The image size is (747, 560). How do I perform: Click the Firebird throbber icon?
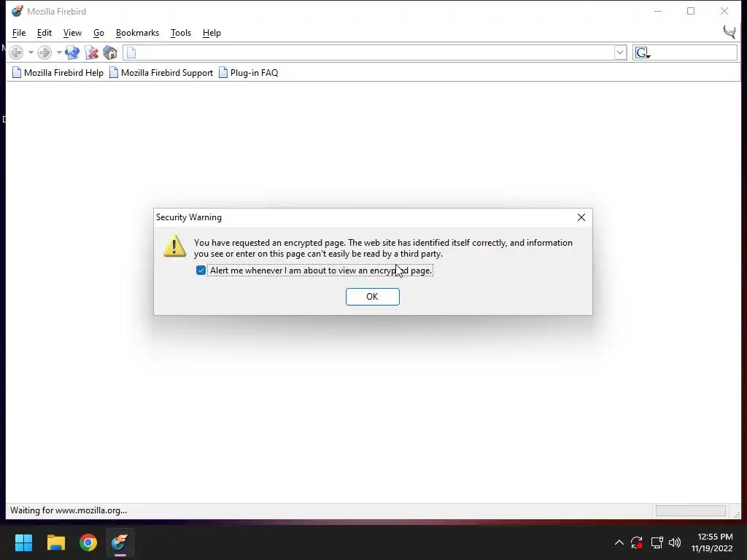tap(729, 32)
